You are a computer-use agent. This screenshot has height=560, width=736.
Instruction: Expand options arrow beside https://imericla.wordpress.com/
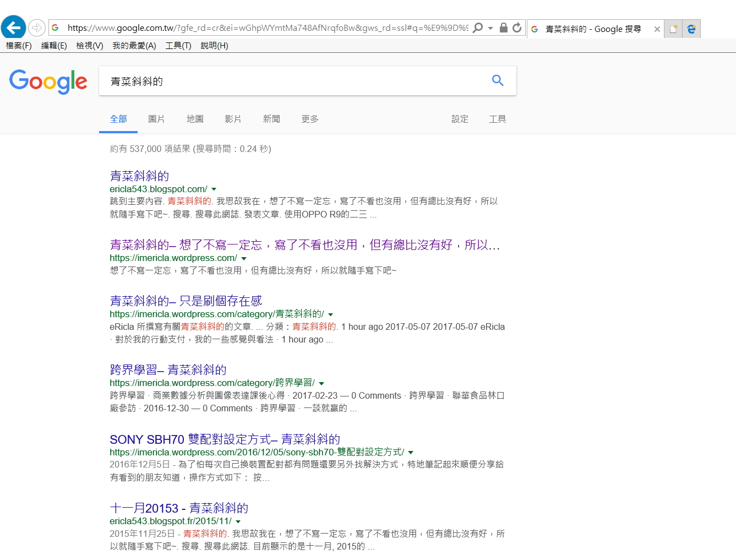coord(244,258)
